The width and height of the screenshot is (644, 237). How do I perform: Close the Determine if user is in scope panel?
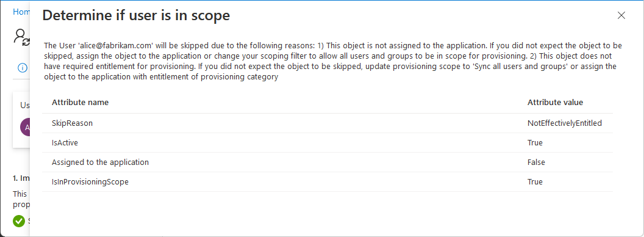[621, 16]
